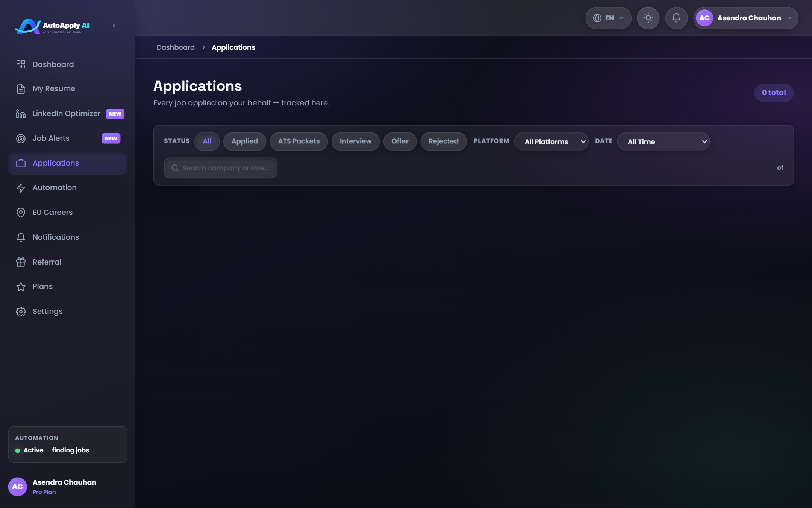Select the Applications sidebar item
This screenshot has height=508, width=812.
[x=68, y=163]
